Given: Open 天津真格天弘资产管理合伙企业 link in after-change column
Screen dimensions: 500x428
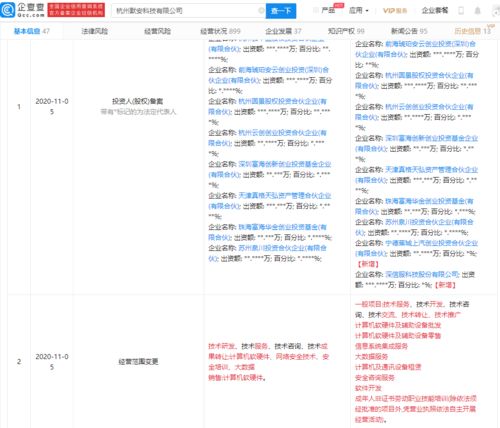Looking at the screenshot, I should (x=416, y=175).
